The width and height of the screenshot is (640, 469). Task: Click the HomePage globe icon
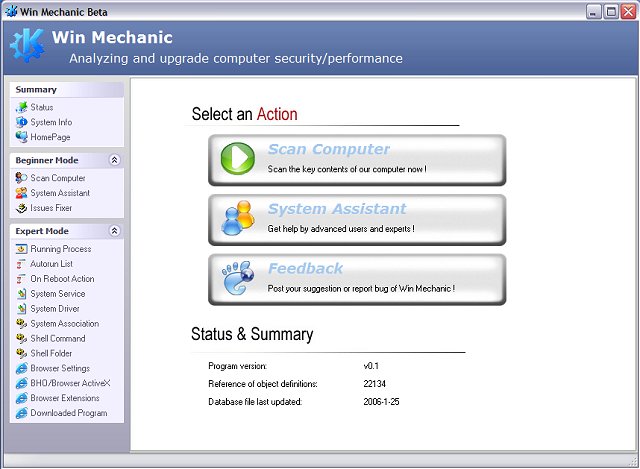pos(21,137)
